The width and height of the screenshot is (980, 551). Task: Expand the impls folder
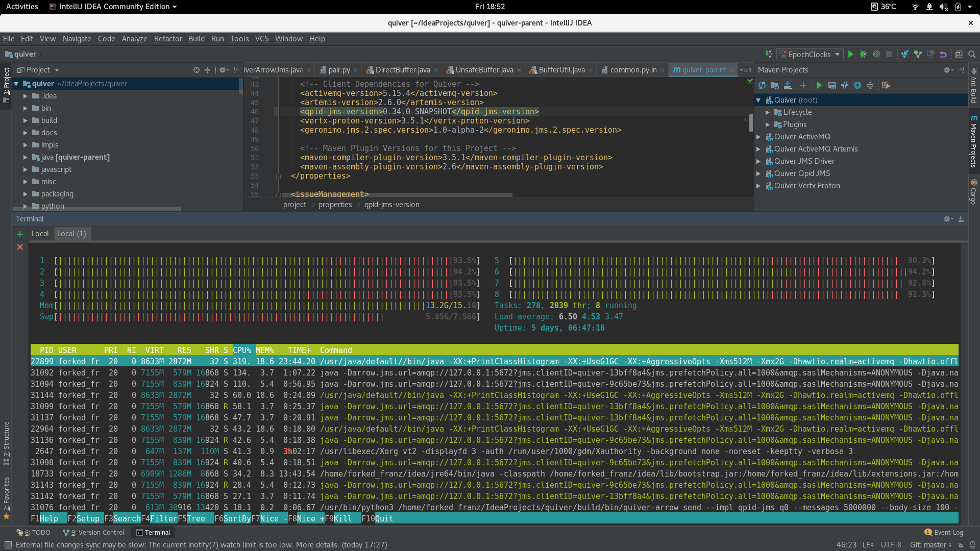[x=25, y=145]
